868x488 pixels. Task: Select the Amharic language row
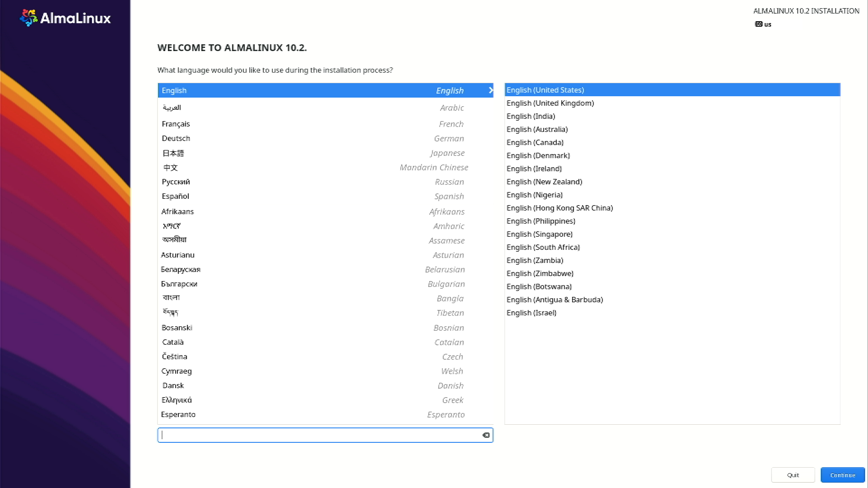tap(325, 226)
